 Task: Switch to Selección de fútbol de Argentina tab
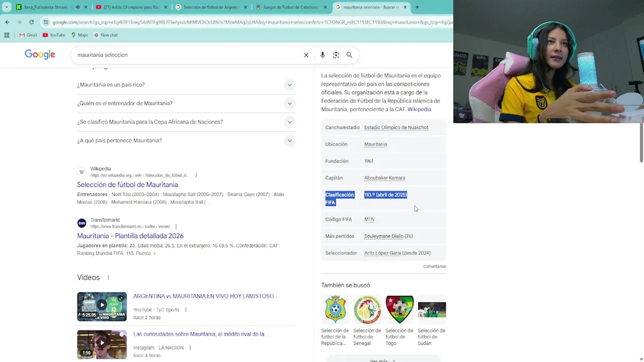tap(210, 7)
